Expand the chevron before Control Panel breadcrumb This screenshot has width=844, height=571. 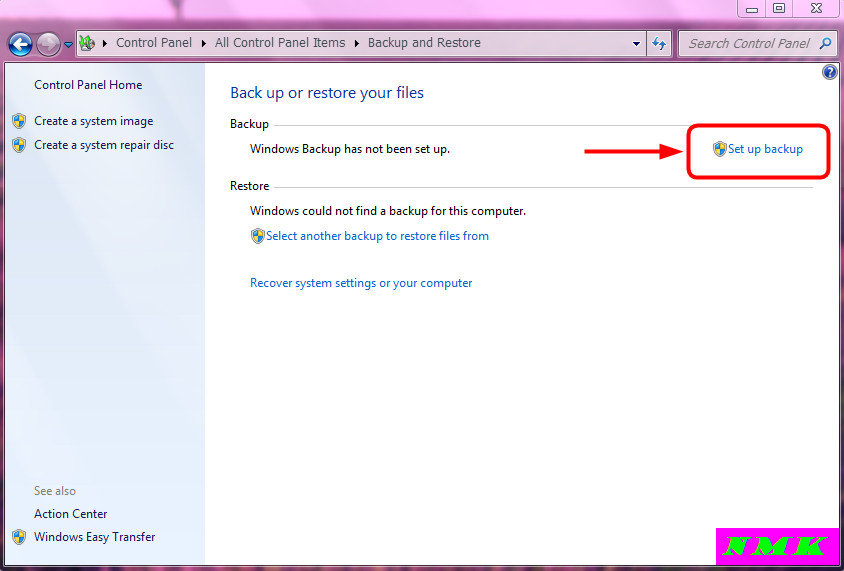(105, 43)
